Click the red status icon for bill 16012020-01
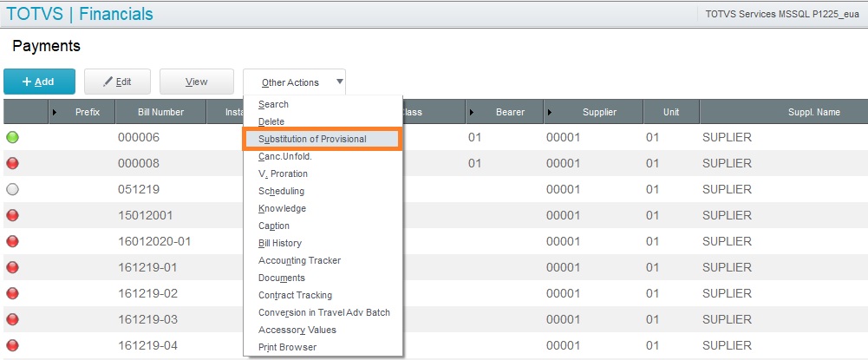Image resolution: width=868 pixels, height=360 pixels. [12, 241]
